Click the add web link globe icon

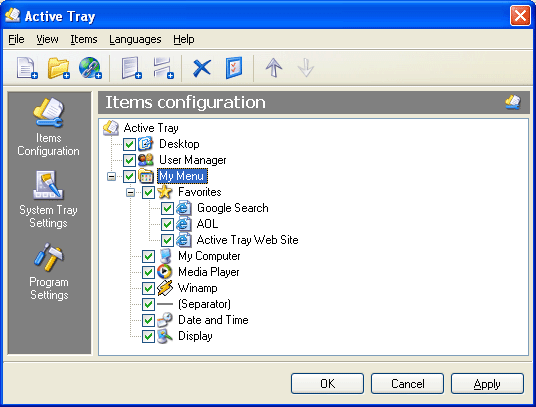click(x=90, y=68)
